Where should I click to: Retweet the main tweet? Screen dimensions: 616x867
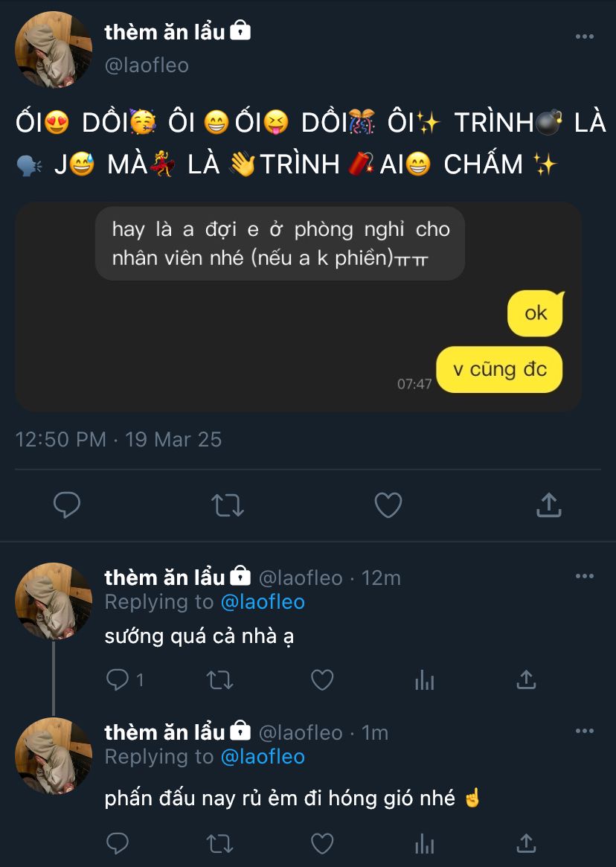click(227, 505)
